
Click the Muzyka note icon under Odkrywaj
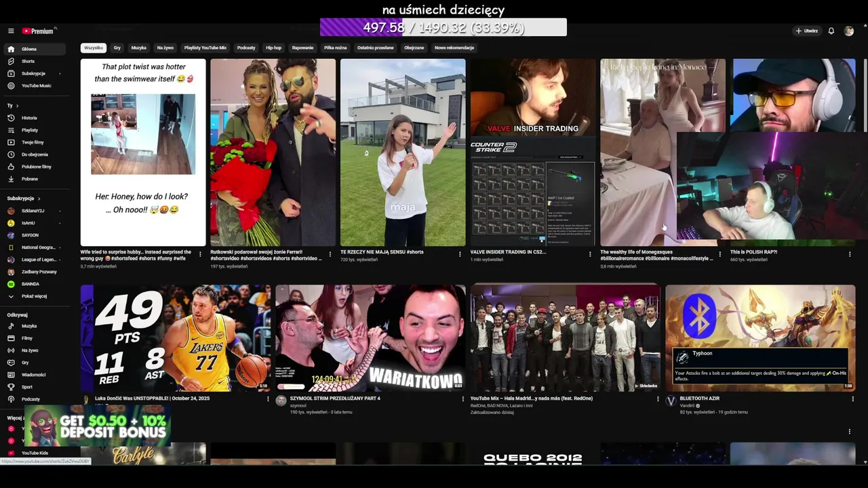click(x=11, y=326)
